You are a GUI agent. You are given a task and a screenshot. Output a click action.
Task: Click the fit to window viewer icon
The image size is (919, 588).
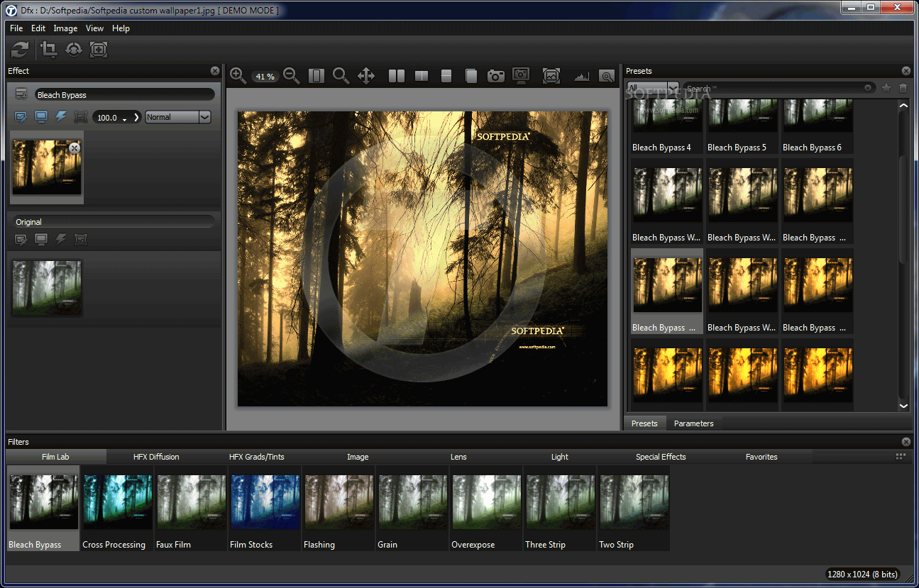tap(317, 75)
